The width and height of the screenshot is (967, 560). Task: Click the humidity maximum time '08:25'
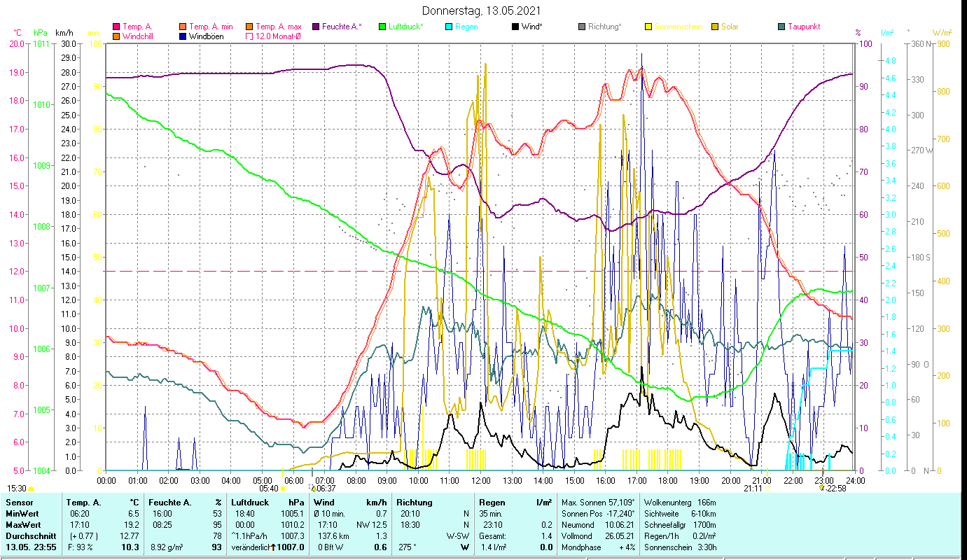[x=162, y=525]
